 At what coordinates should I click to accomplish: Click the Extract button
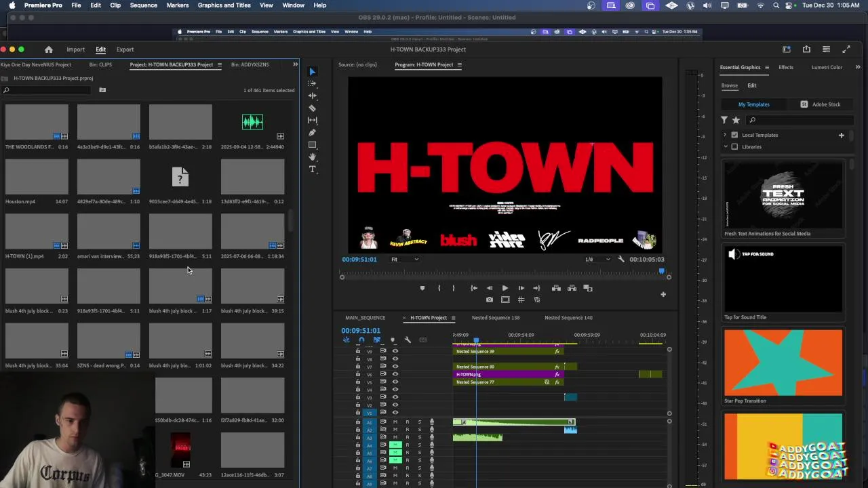point(572,288)
